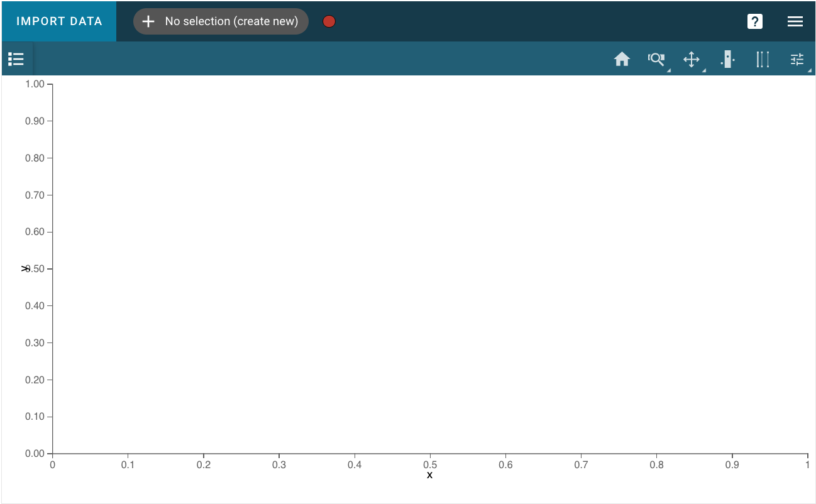Open the help question mark icon
This screenshot has height=504, width=816.
point(754,21)
